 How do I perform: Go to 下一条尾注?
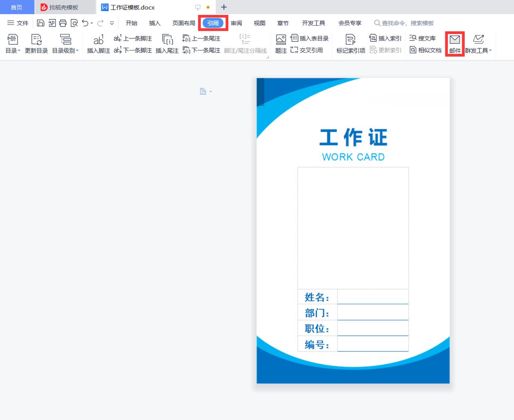pos(202,50)
